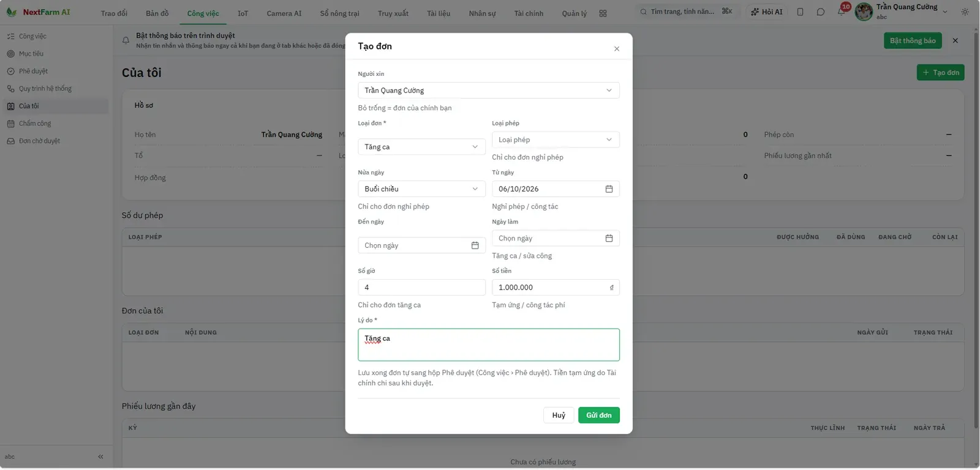Viewport: 980px width, 470px height.
Task: Click the Số giờ input field
Action: (421, 288)
